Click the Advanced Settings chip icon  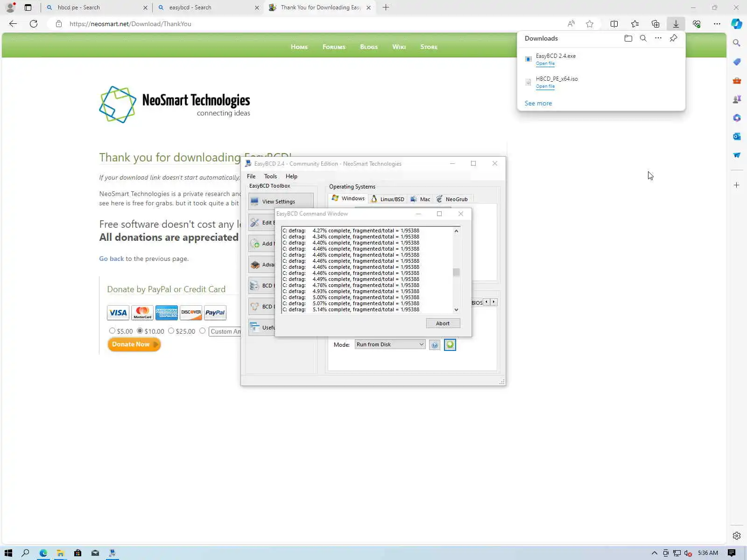pos(254,265)
